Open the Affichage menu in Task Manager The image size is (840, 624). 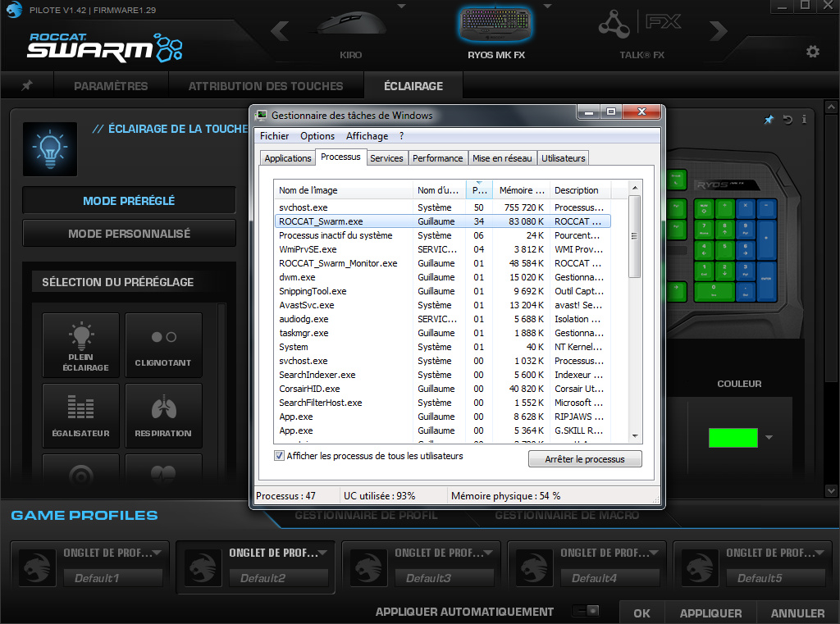click(367, 136)
